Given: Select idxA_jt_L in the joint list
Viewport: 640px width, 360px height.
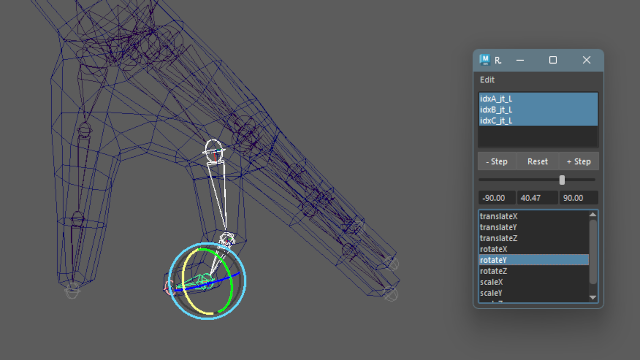Looking at the screenshot, I should [538, 99].
